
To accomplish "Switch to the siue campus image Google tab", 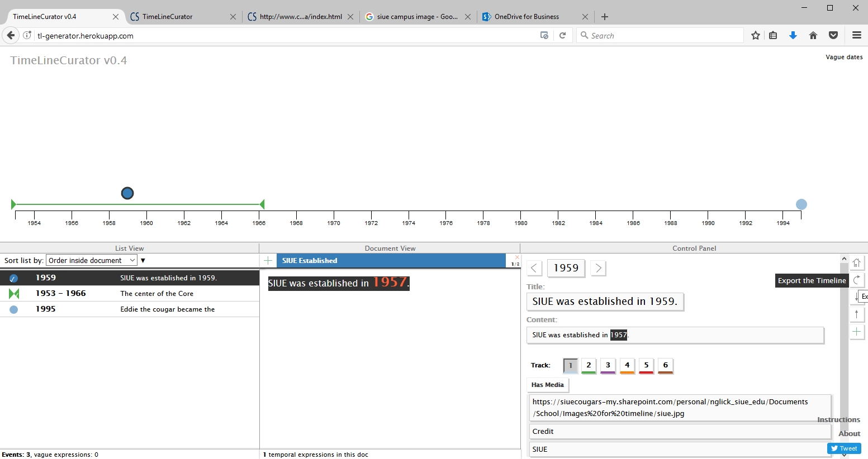I will [x=417, y=17].
